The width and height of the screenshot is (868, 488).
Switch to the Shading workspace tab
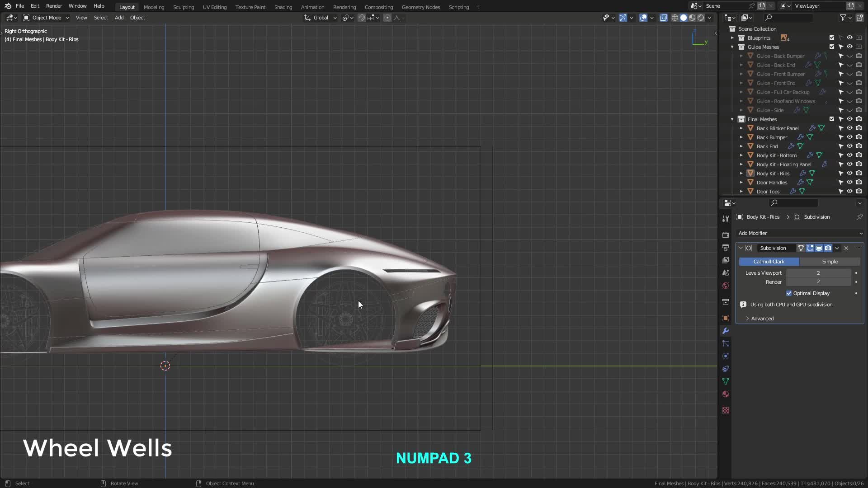pyautogui.click(x=283, y=7)
